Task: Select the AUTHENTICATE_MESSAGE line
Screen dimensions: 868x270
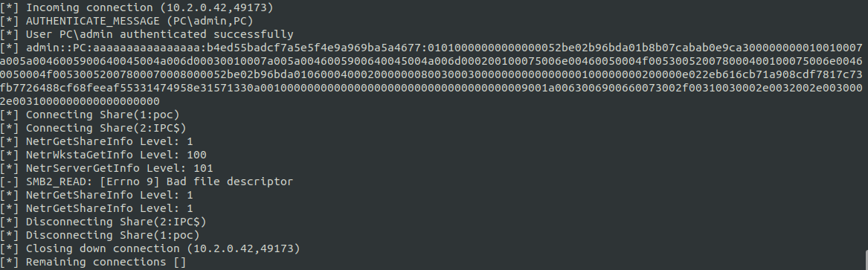Action: pyautogui.click(x=126, y=21)
